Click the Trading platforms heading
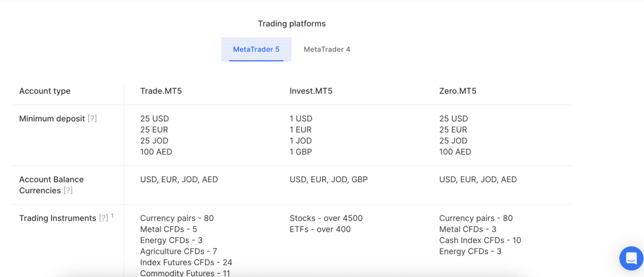 click(x=292, y=24)
